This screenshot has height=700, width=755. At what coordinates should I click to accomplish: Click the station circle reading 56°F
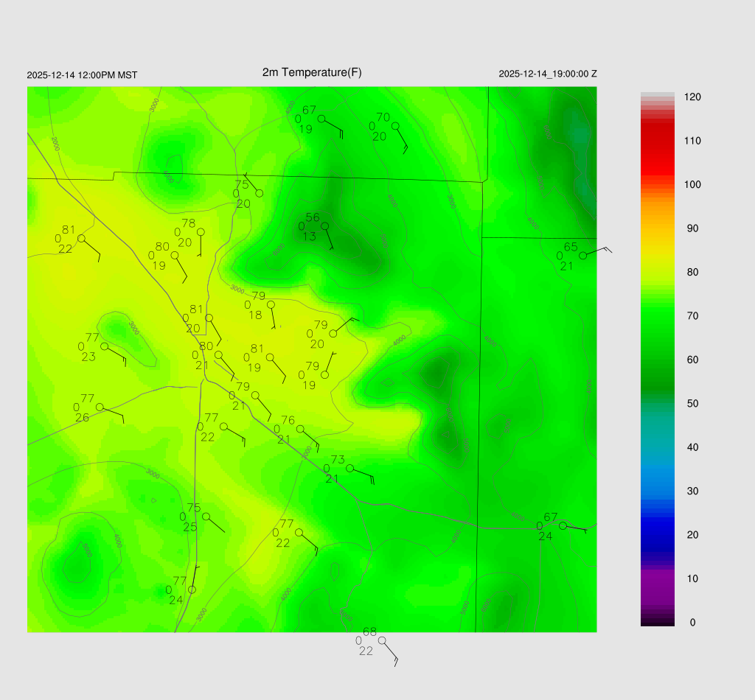[325, 226]
